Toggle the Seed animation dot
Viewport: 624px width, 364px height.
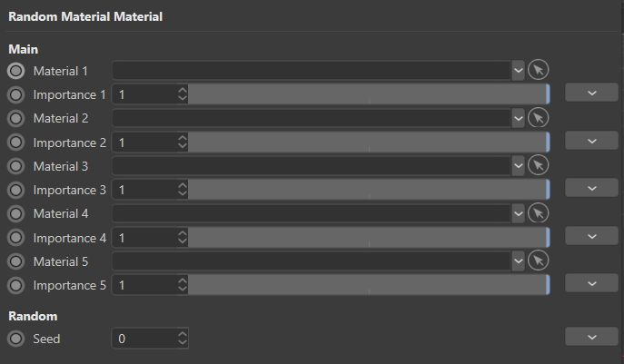(x=16, y=339)
